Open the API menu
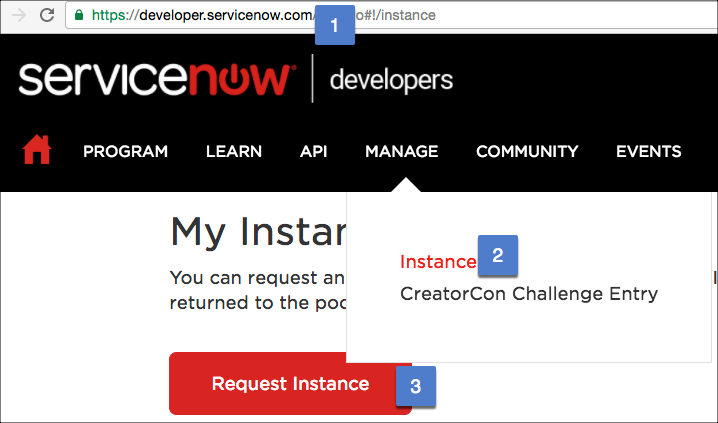The height and width of the screenshot is (423, 718). click(314, 152)
